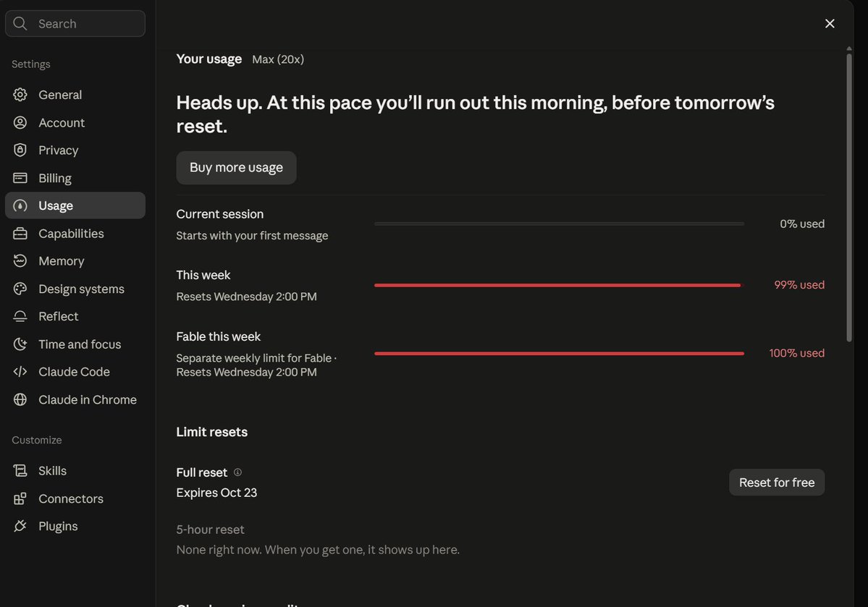
Task: Click the Claude Code brackets icon
Action: point(20,371)
